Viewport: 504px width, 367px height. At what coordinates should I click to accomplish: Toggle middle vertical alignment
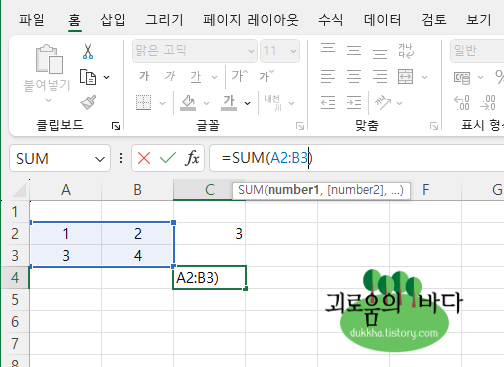coord(354,51)
